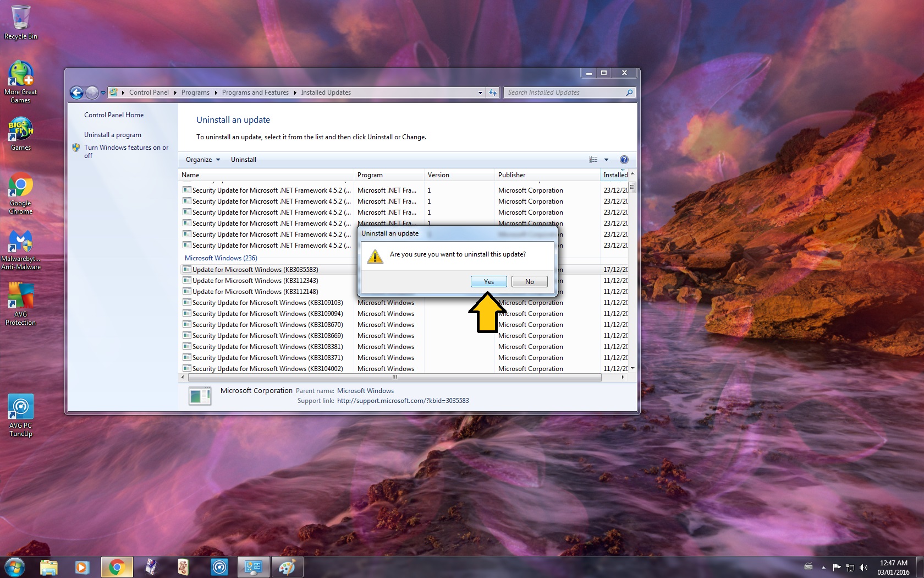The height and width of the screenshot is (578, 924).
Task: Open Malwarebytes Anti-Malware desktop shortcut
Action: [21, 249]
